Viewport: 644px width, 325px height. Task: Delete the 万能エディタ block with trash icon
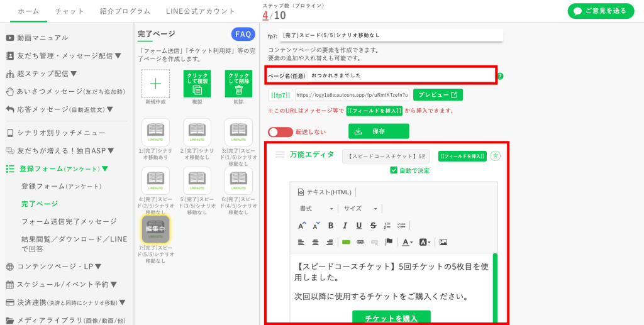click(x=496, y=156)
